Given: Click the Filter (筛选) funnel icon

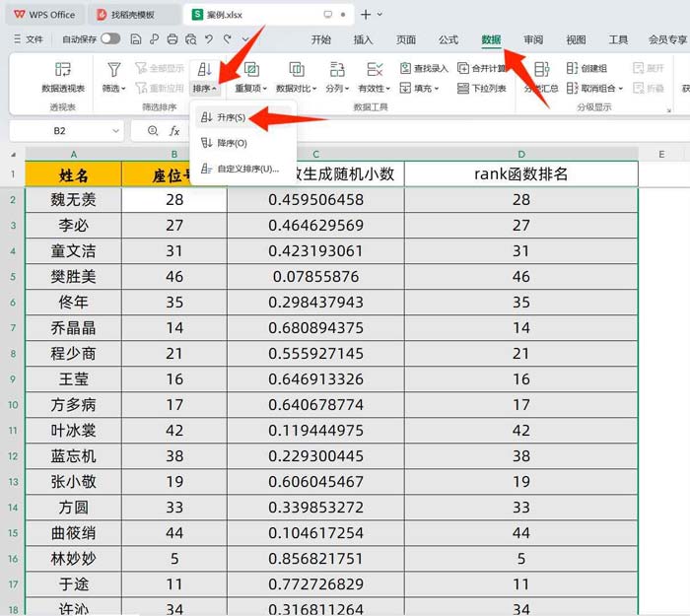Looking at the screenshot, I should (x=114, y=69).
